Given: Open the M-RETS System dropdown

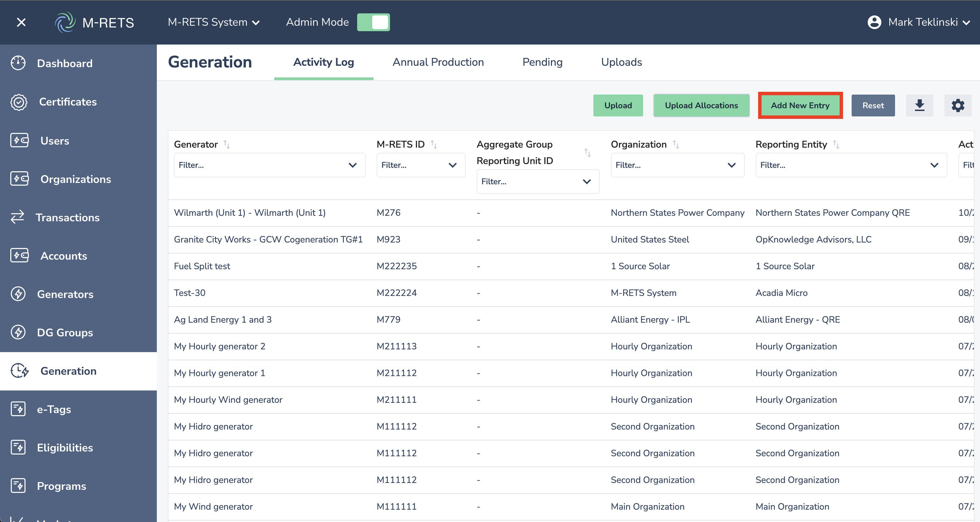Looking at the screenshot, I should (x=213, y=23).
